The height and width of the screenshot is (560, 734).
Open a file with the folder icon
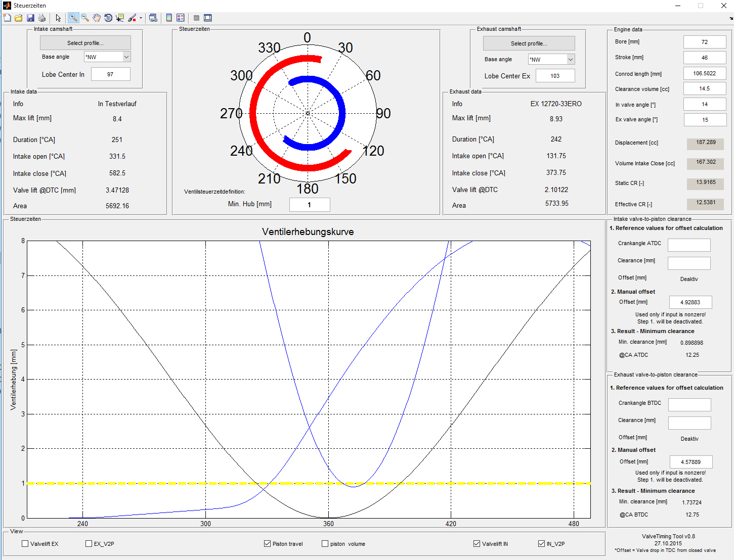(19, 18)
